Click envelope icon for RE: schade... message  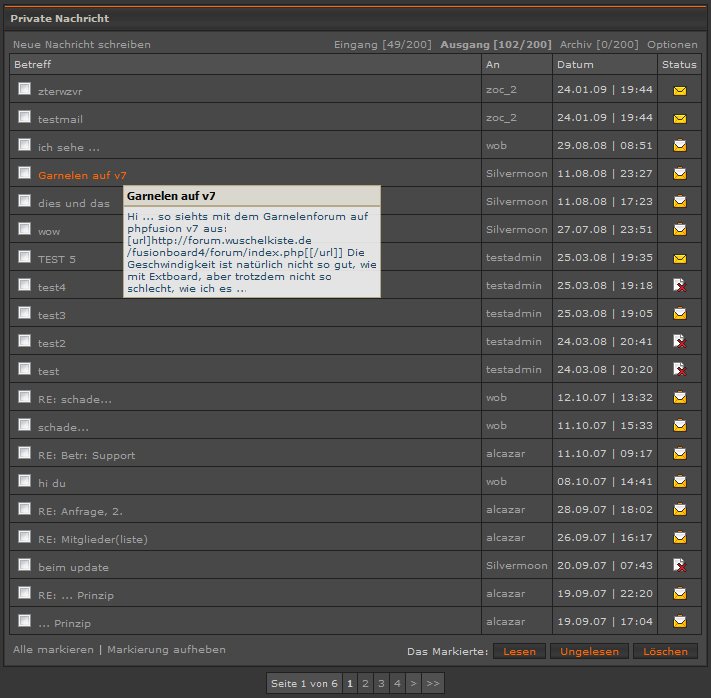[680, 398]
